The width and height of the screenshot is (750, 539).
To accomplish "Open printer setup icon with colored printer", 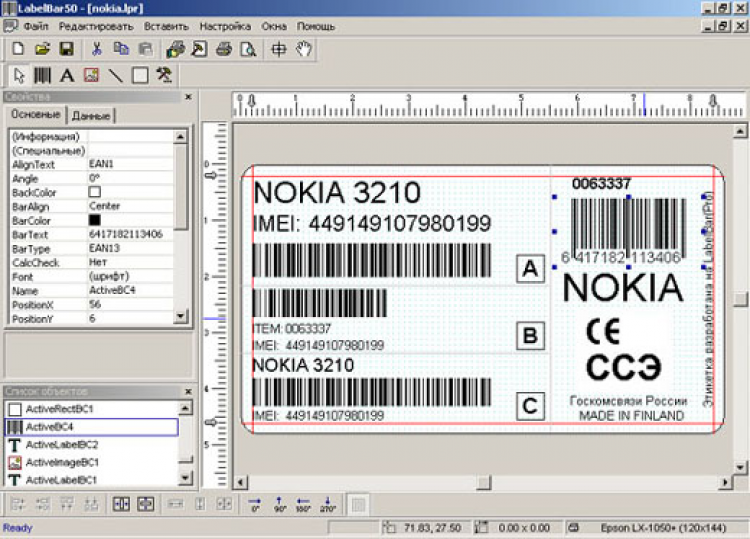I will (176, 49).
